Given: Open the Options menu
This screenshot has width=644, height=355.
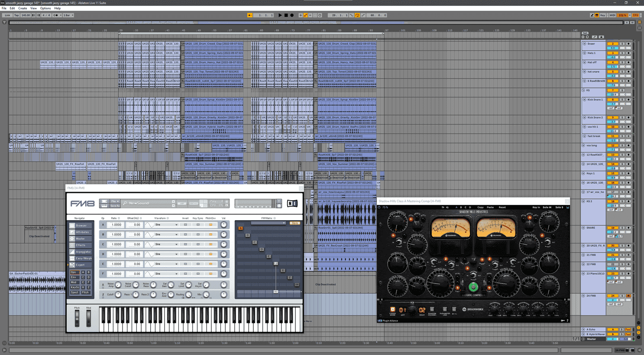Looking at the screenshot, I should click(45, 8).
